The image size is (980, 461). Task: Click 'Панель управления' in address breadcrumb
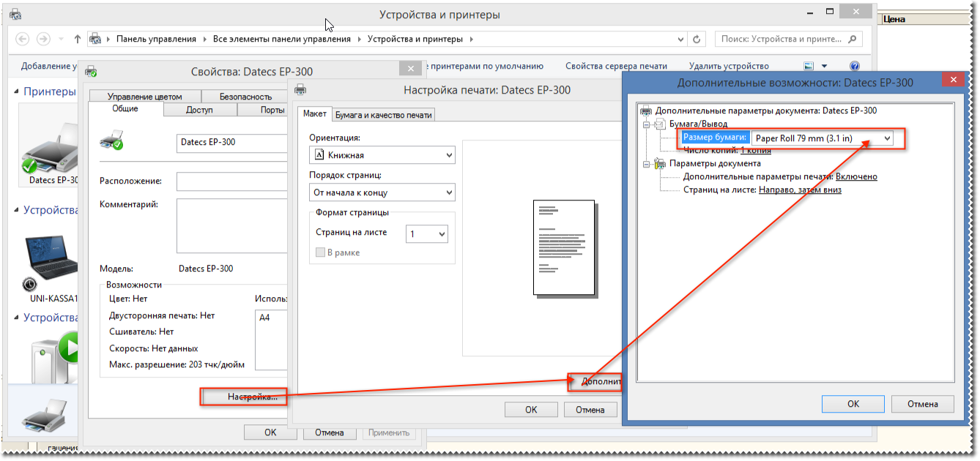click(x=156, y=40)
